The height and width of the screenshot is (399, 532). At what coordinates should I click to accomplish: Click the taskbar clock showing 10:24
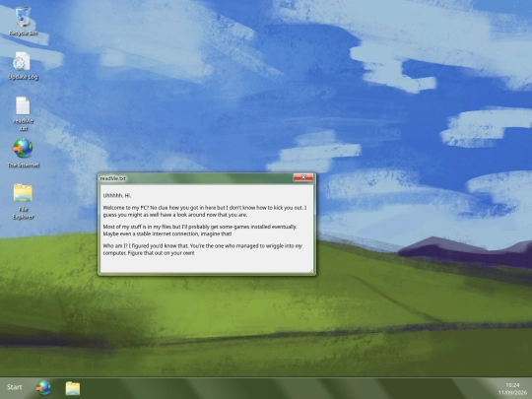pos(512,385)
